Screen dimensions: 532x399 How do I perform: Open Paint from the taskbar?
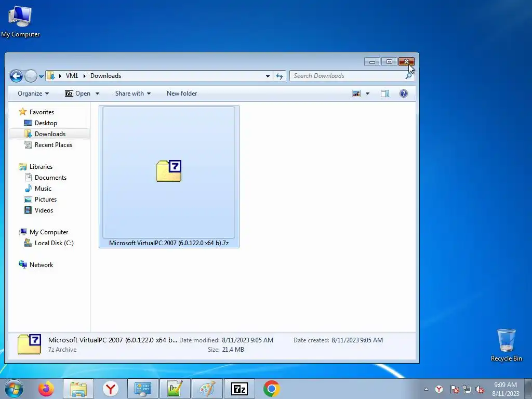point(207,389)
